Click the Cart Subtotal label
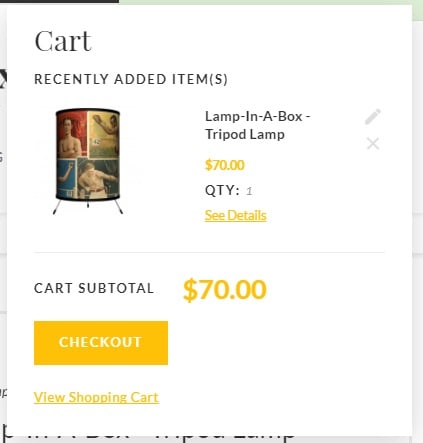This screenshot has width=423, height=443. [x=94, y=288]
